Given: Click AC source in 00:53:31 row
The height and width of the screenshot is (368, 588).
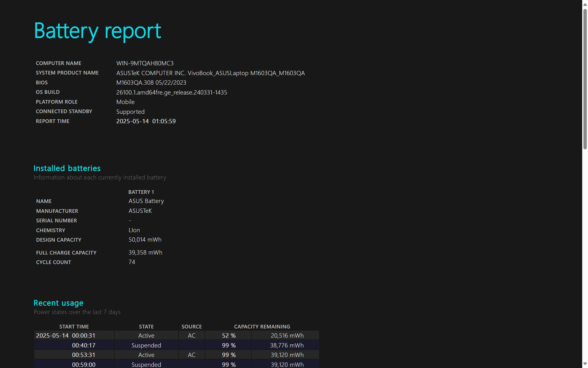Looking at the screenshot, I should (x=191, y=355).
